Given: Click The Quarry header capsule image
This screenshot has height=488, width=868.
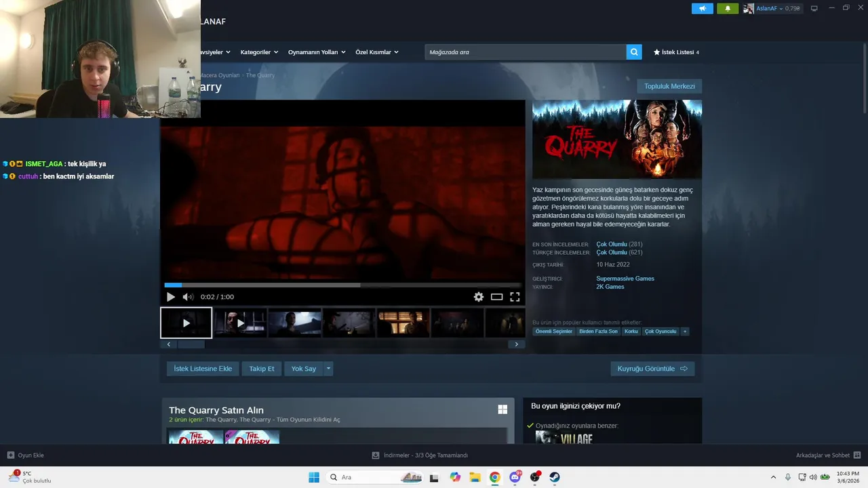Looking at the screenshot, I should (x=617, y=140).
